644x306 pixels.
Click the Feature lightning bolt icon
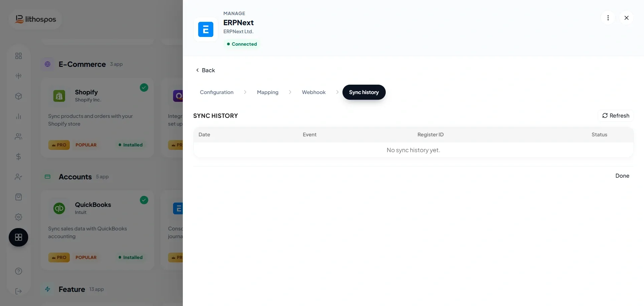pos(48,289)
